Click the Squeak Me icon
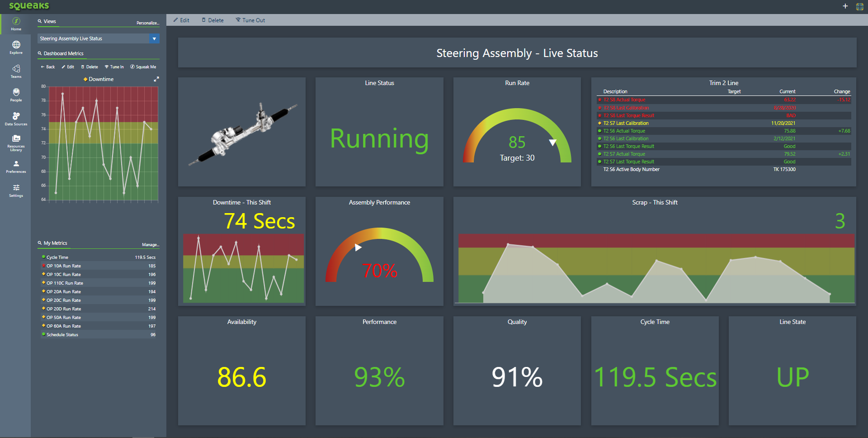Image resolution: width=868 pixels, height=438 pixels. coord(143,67)
